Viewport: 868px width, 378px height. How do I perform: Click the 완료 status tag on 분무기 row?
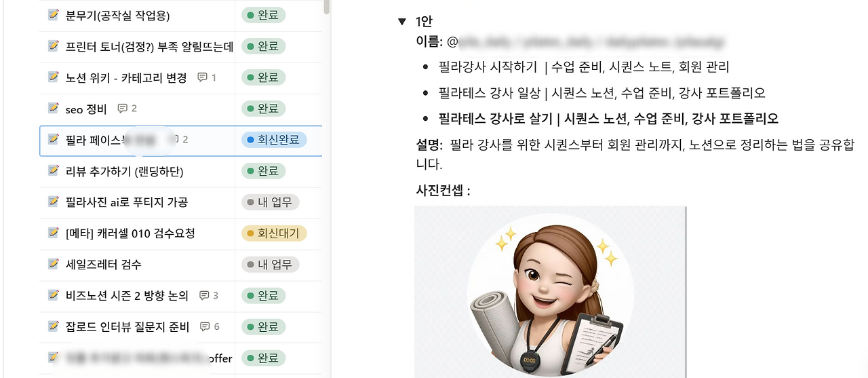263,15
